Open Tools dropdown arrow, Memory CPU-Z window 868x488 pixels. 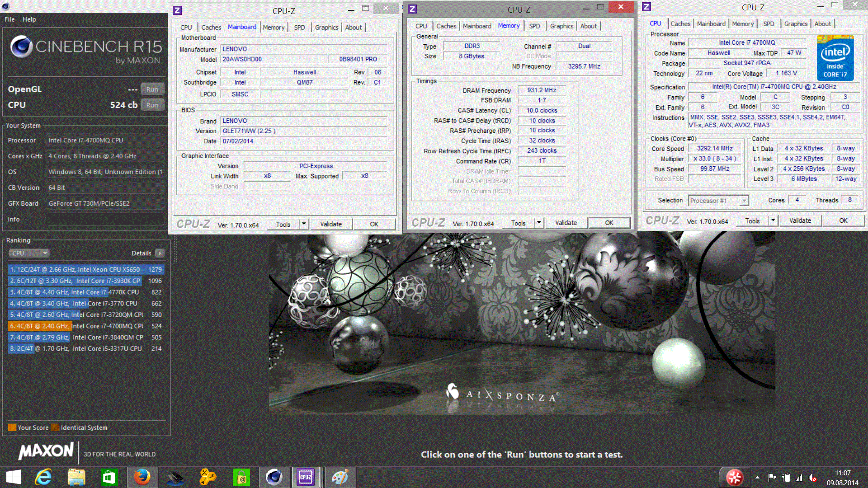539,223
